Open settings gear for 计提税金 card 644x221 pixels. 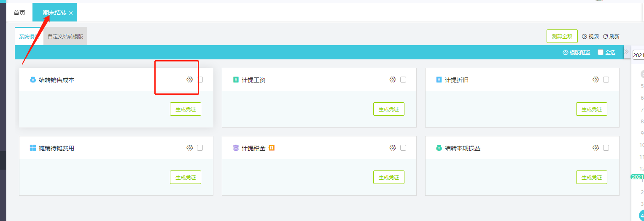coord(393,148)
